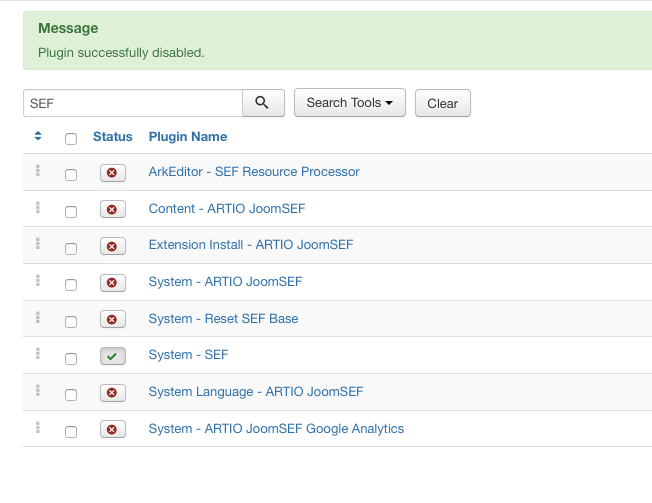Click drag handle of System - SEF row
The height and width of the screenshot is (503, 652).
[38, 353]
